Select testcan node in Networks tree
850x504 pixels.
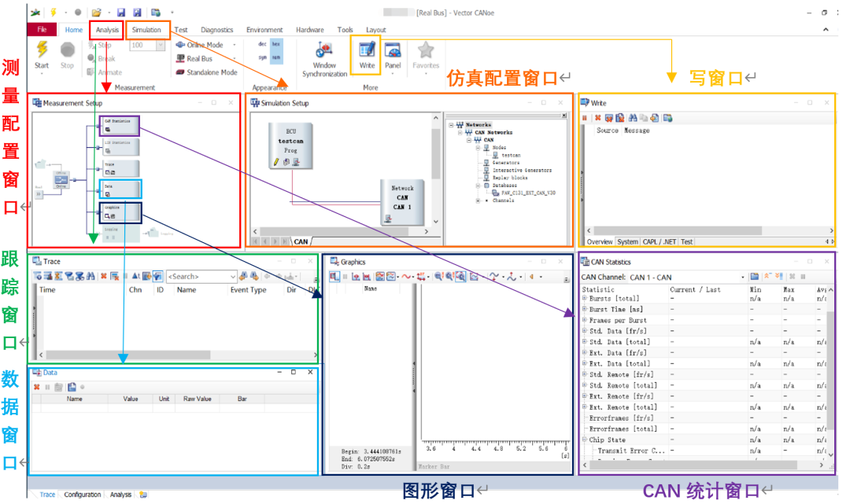click(510, 156)
